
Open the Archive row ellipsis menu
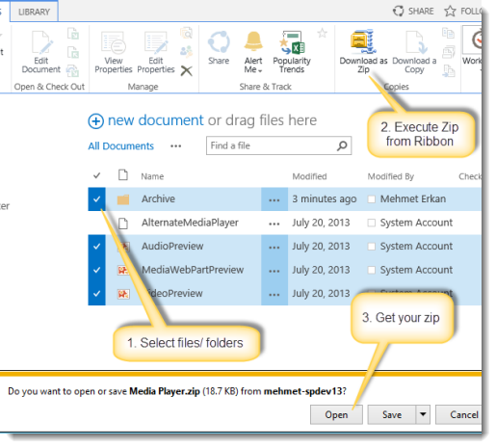pos(274,199)
